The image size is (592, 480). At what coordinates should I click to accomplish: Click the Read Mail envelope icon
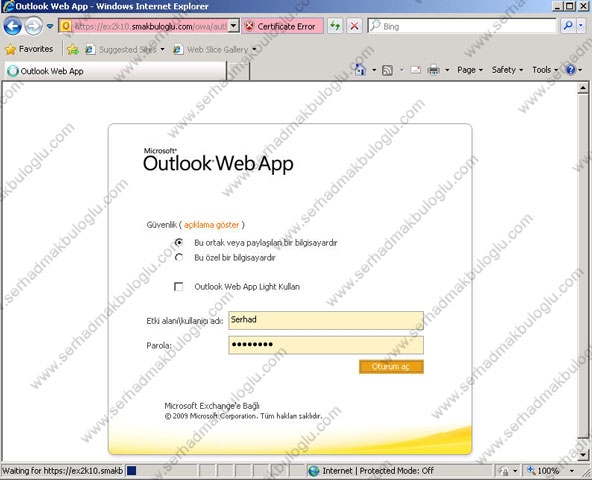coord(415,70)
